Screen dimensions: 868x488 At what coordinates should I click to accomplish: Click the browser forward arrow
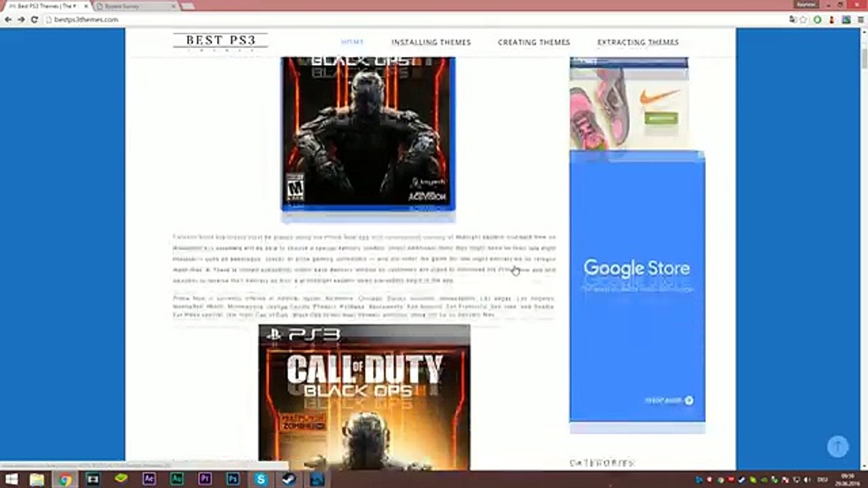(21, 20)
